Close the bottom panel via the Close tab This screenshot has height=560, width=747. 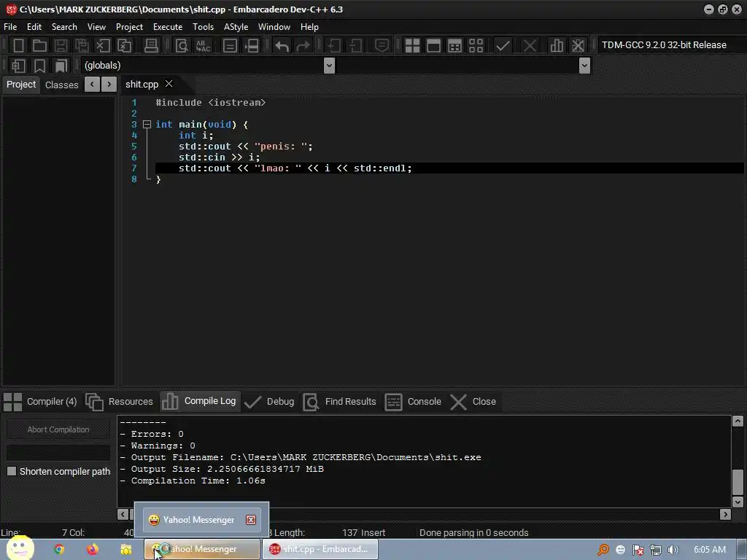tap(473, 402)
